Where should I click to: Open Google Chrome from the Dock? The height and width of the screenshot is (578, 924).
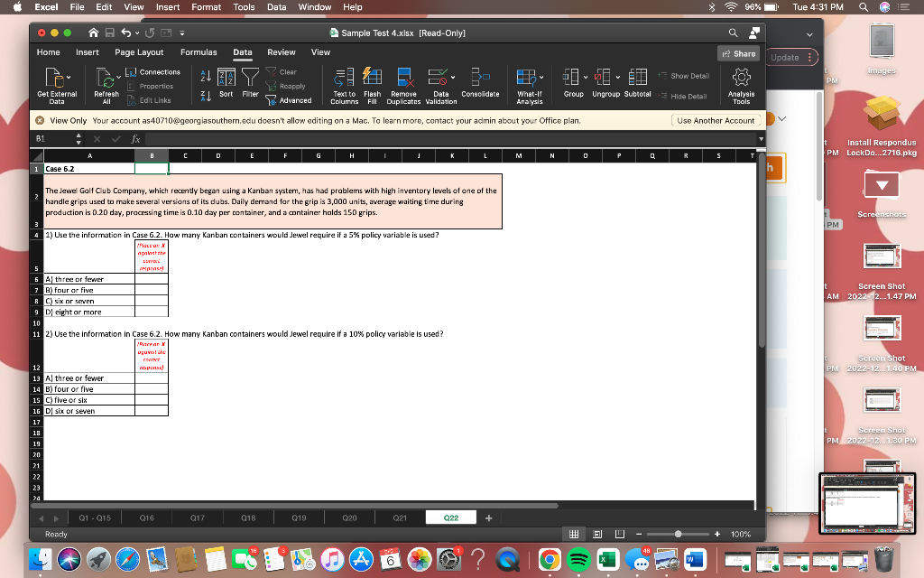tap(550, 559)
